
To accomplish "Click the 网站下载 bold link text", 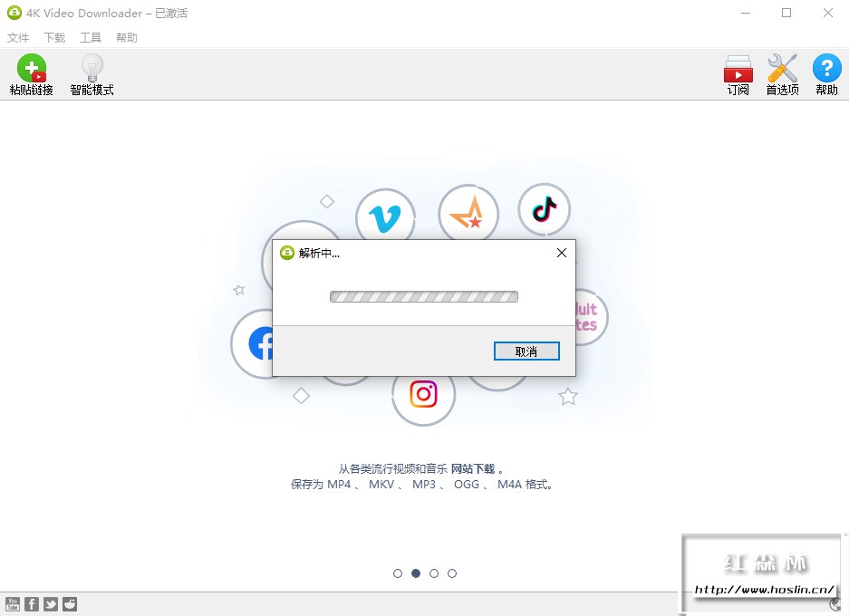I will tap(473, 468).
